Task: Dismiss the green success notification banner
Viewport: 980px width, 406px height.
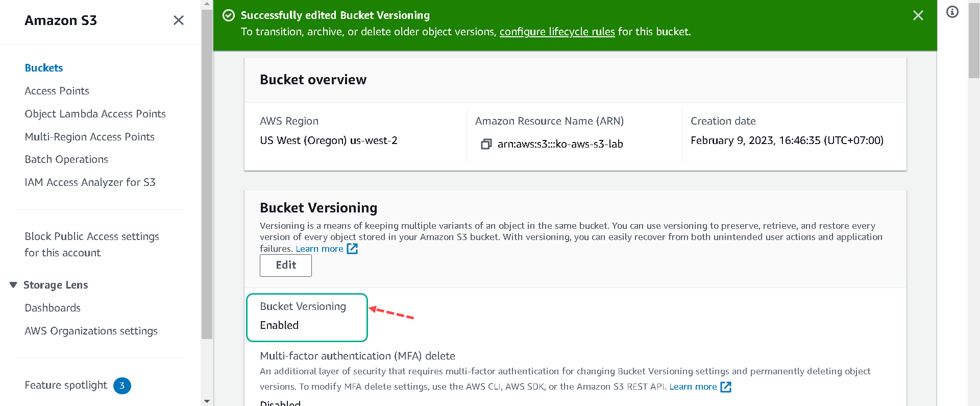Action: click(918, 15)
